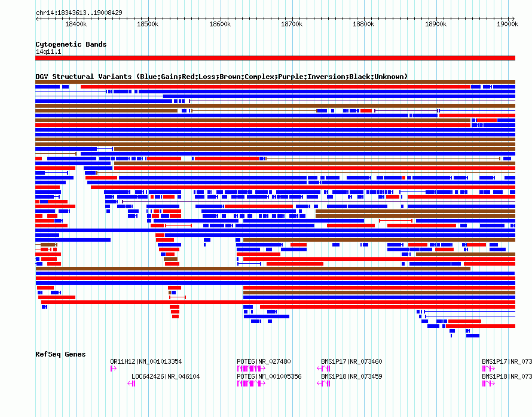Click the POTEG NR_027480 exon glyph

point(251,369)
